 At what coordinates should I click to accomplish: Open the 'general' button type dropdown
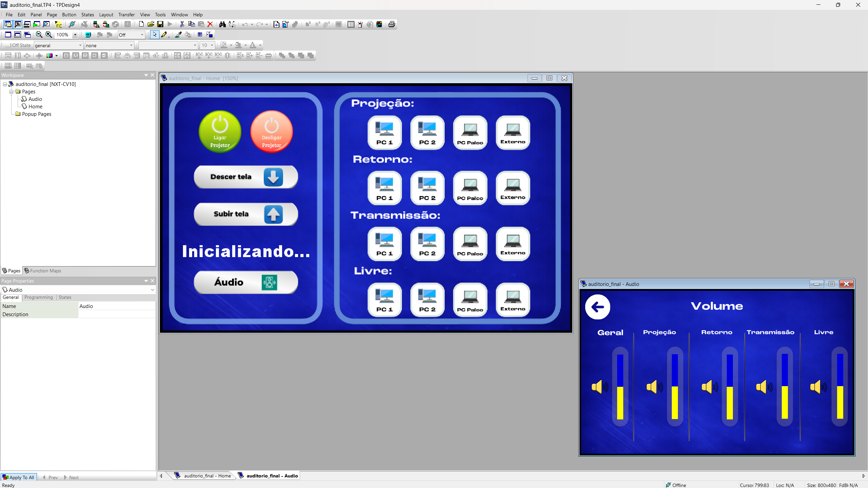(x=80, y=46)
